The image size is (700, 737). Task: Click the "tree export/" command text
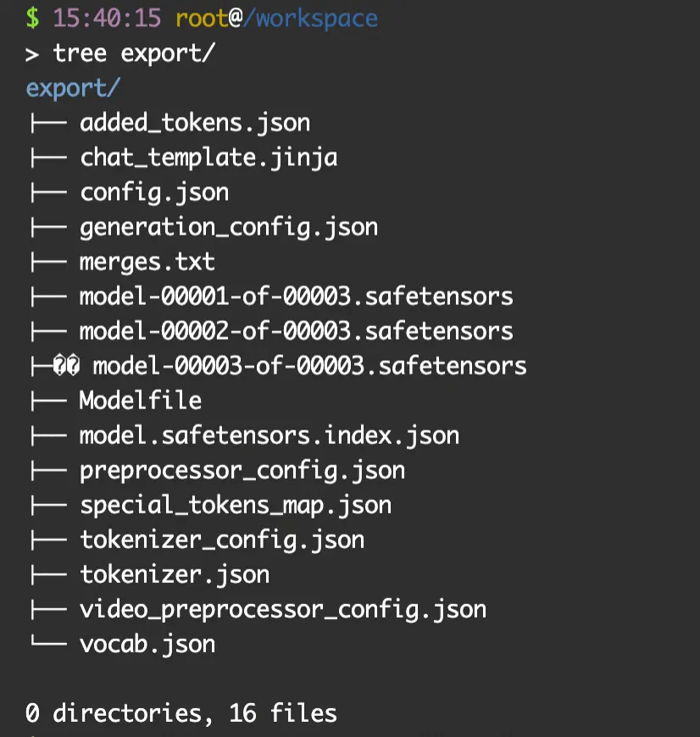(134, 53)
